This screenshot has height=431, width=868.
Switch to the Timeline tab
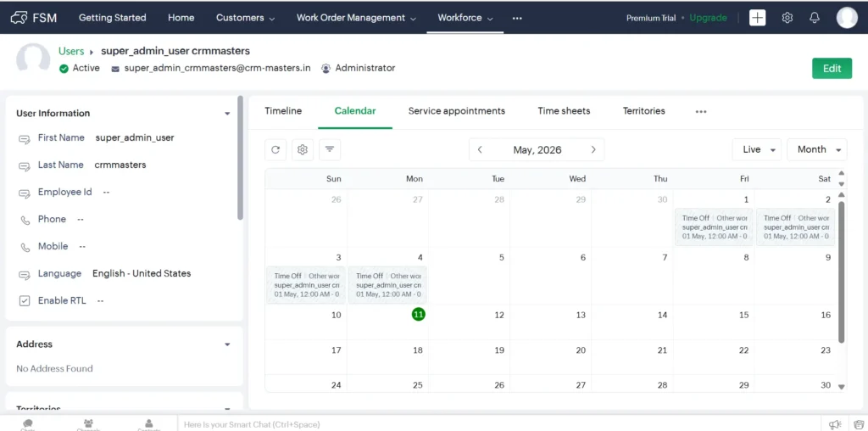(x=283, y=111)
